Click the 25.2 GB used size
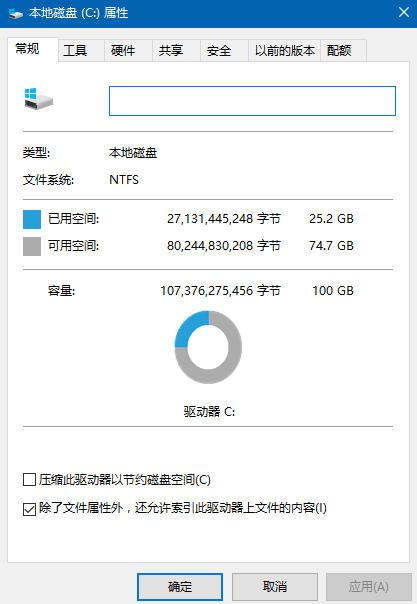This screenshot has height=604, width=417. click(x=331, y=219)
